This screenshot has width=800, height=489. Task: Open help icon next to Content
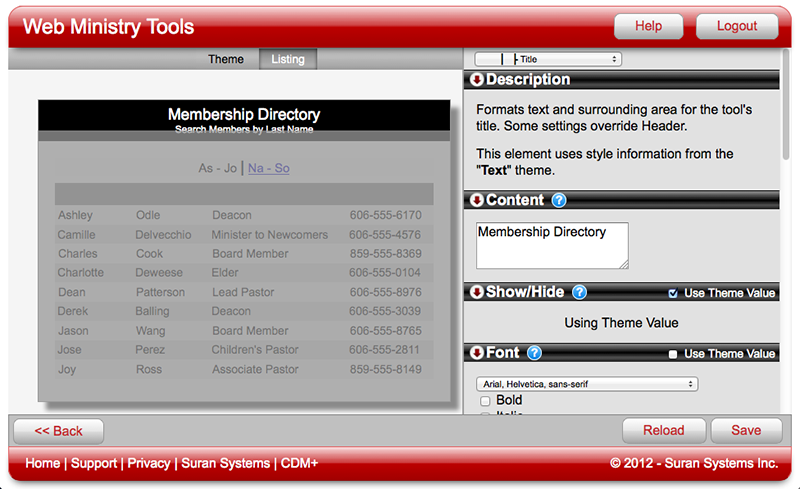click(x=559, y=200)
